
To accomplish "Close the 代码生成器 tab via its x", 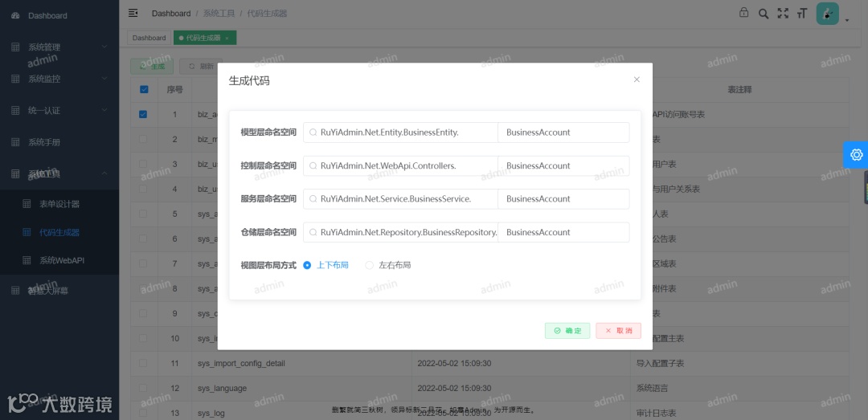I will [x=227, y=39].
